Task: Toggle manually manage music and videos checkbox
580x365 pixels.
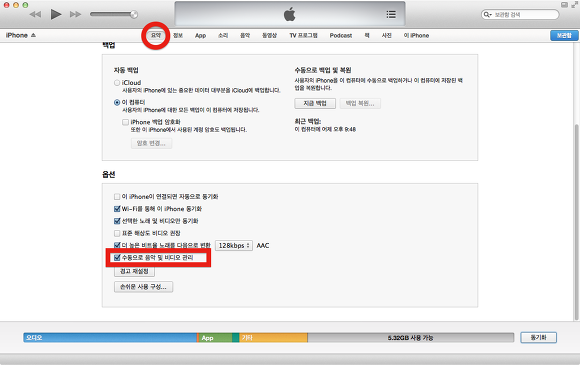Action: pyautogui.click(x=117, y=257)
